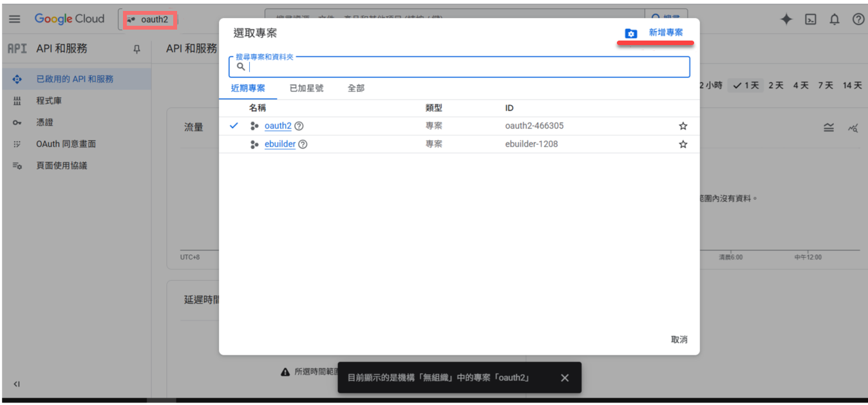Screen dimensions: 868x405
Task: Click the Gemini sparkle icon
Action: 786,19
